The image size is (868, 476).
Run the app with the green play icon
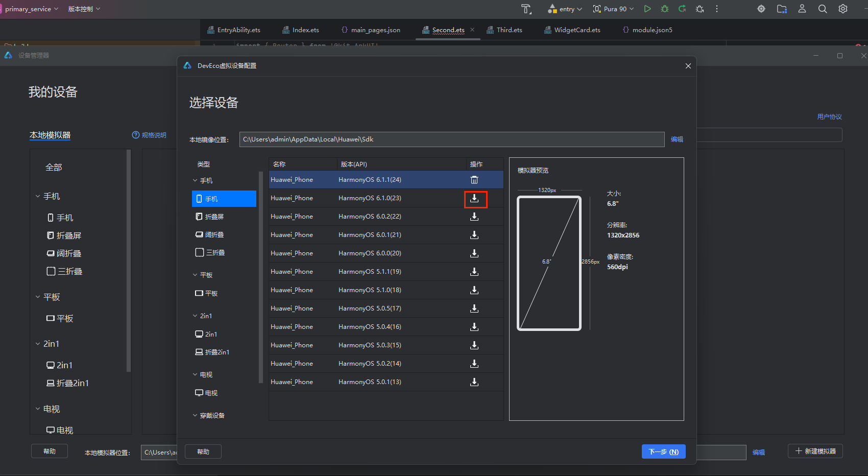pyautogui.click(x=647, y=9)
